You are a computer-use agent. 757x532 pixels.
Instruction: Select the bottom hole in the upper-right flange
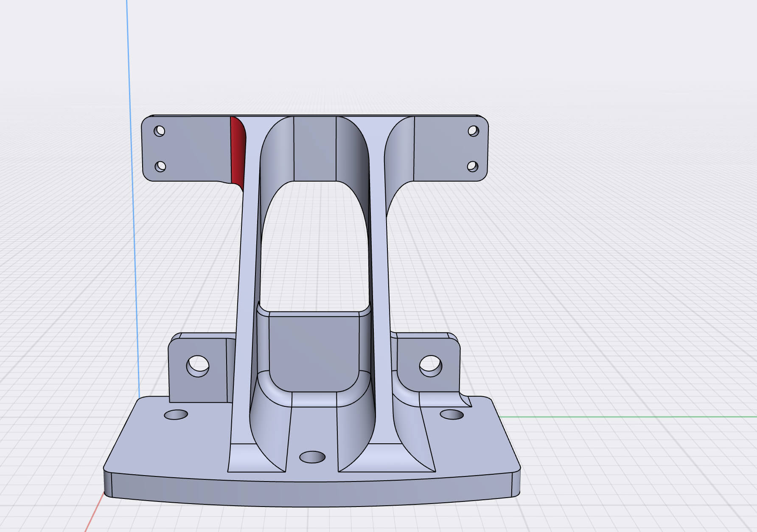(473, 166)
